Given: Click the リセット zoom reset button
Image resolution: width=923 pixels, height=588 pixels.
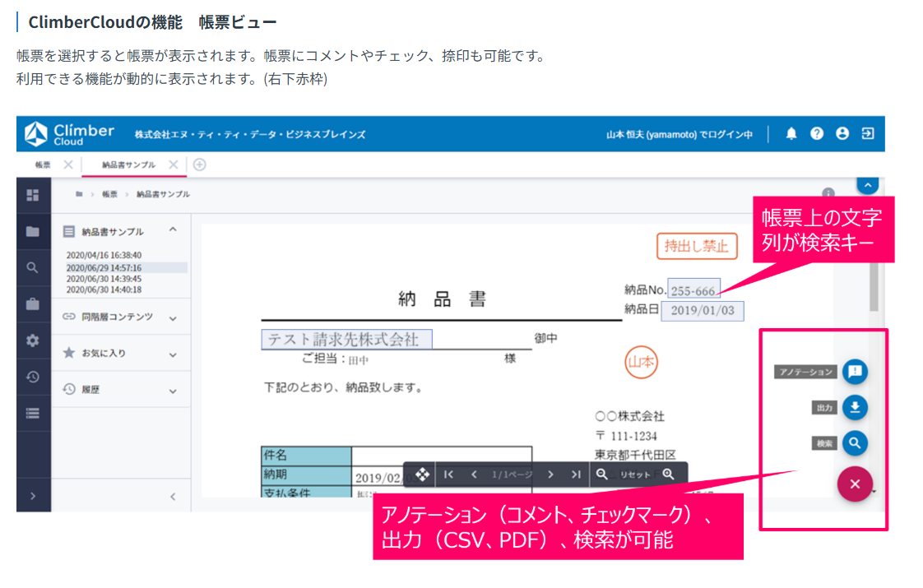Looking at the screenshot, I should coord(635,475).
